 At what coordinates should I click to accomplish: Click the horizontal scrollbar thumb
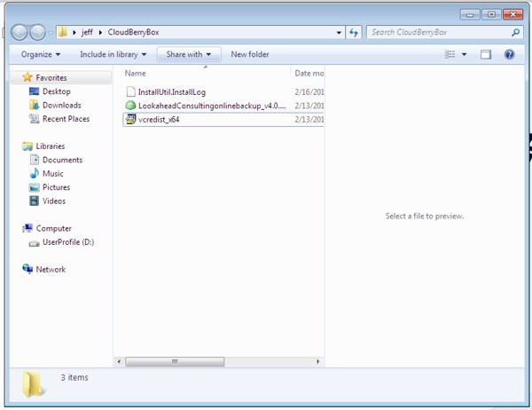click(175, 361)
